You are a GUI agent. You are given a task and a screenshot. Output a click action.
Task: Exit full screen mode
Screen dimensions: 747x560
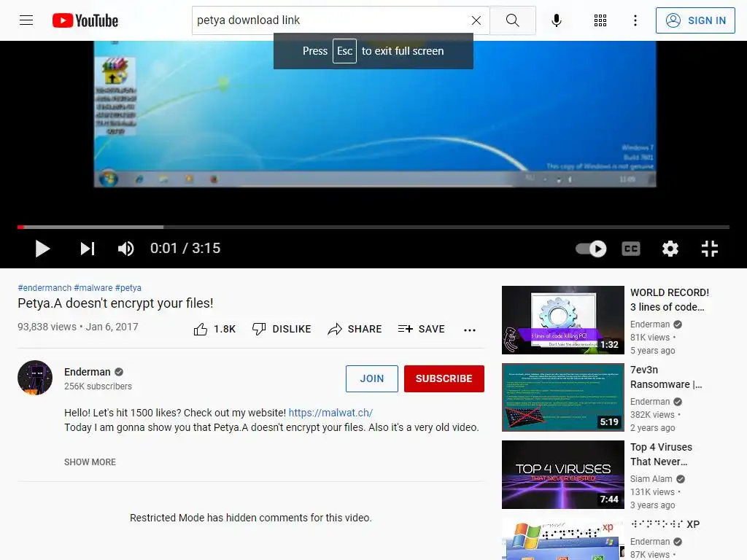click(x=709, y=249)
